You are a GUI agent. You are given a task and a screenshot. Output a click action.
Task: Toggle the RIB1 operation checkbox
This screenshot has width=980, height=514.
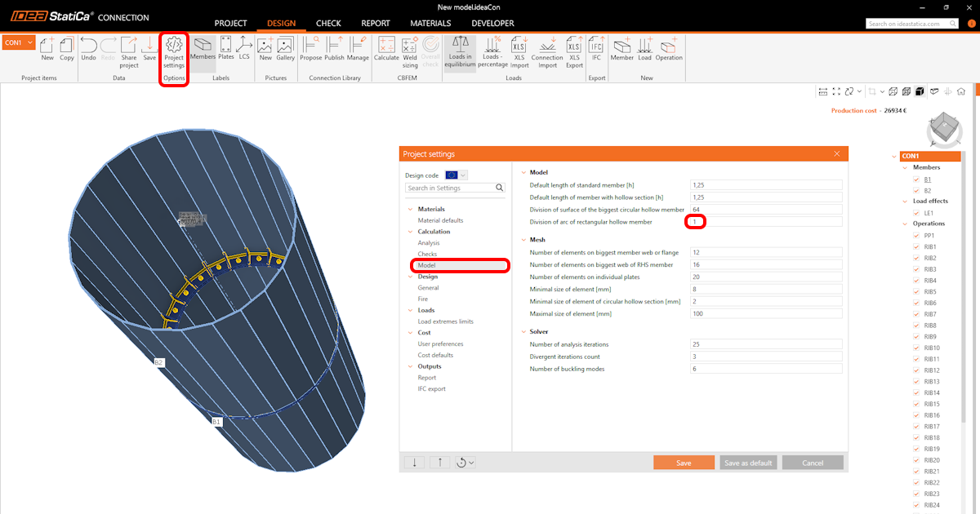click(917, 246)
